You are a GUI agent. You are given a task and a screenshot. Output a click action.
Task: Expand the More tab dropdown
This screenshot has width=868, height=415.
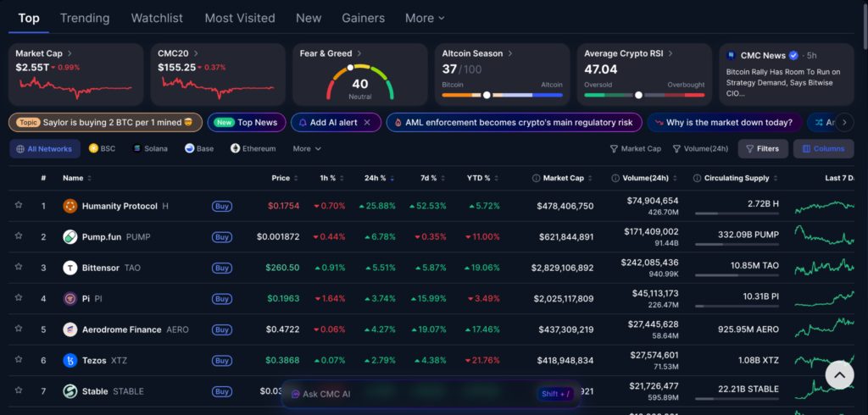pos(425,18)
